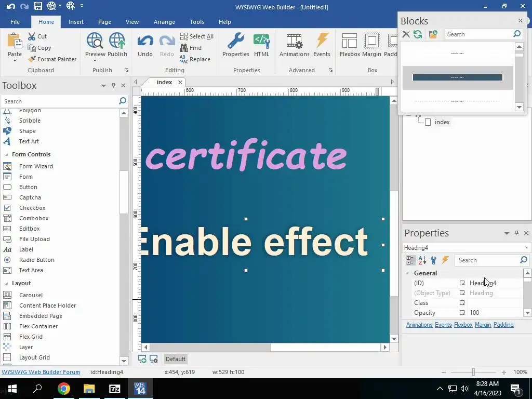532x399 pixels.
Task: Refresh the Blocks panel
Action: pyautogui.click(x=418, y=34)
